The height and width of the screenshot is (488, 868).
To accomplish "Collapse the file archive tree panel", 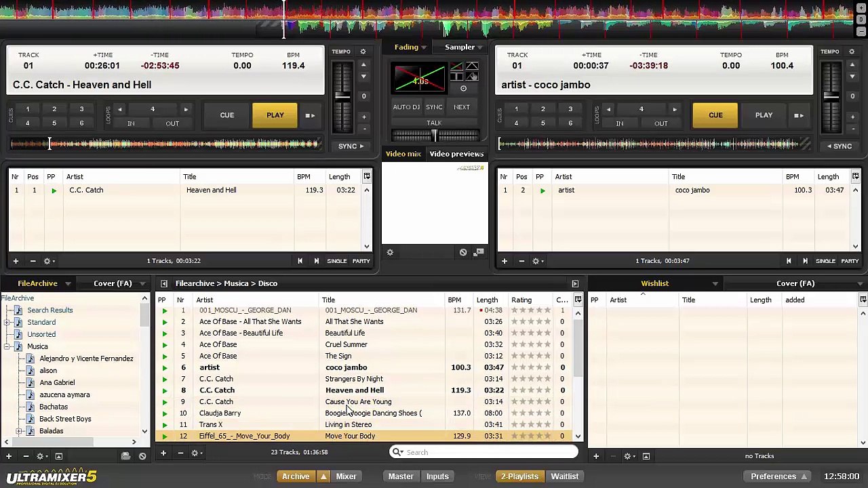I will click(x=163, y=283).
